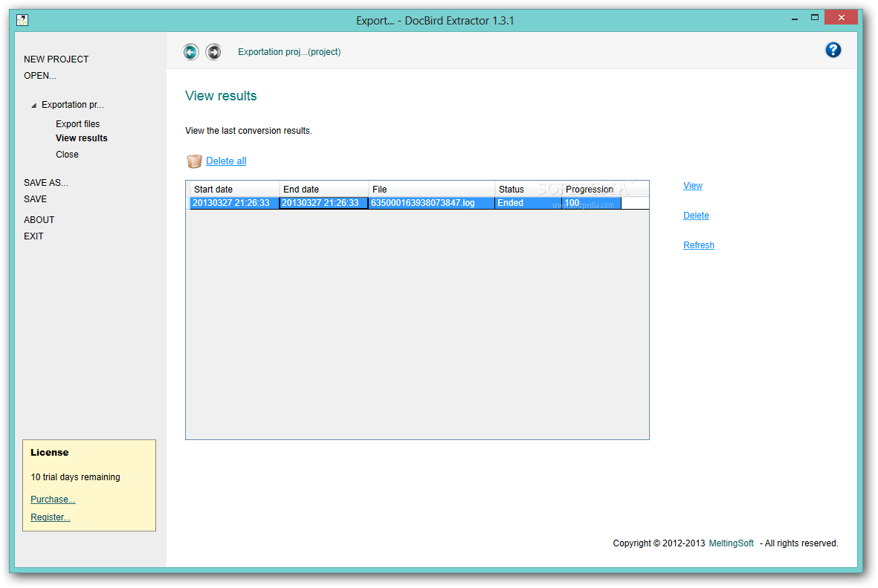
Task: Open the Register... license link
Action: click(x=51, y=517)
